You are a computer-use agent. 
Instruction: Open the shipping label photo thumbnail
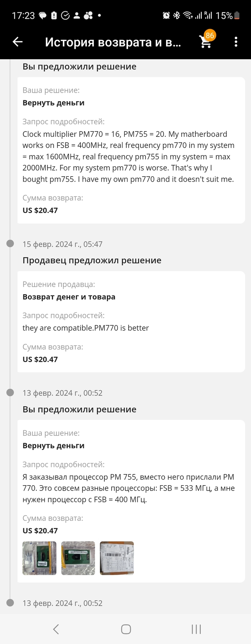click(x=117, y=558)
